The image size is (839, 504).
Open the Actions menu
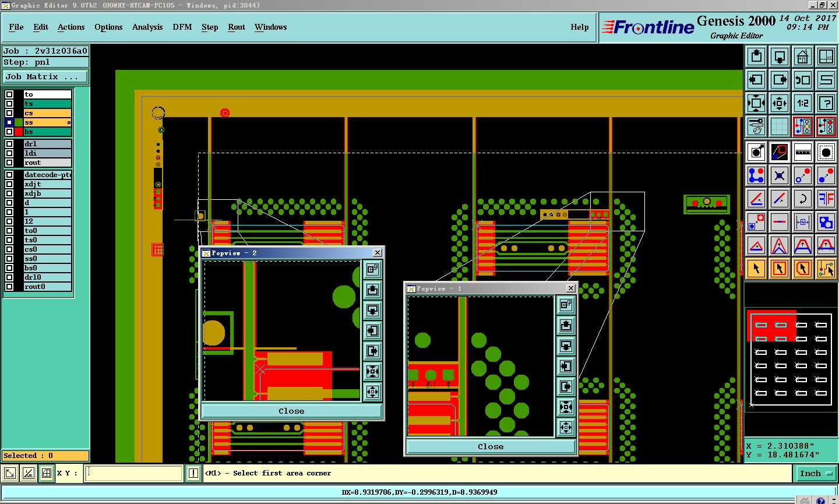(71, 27)
